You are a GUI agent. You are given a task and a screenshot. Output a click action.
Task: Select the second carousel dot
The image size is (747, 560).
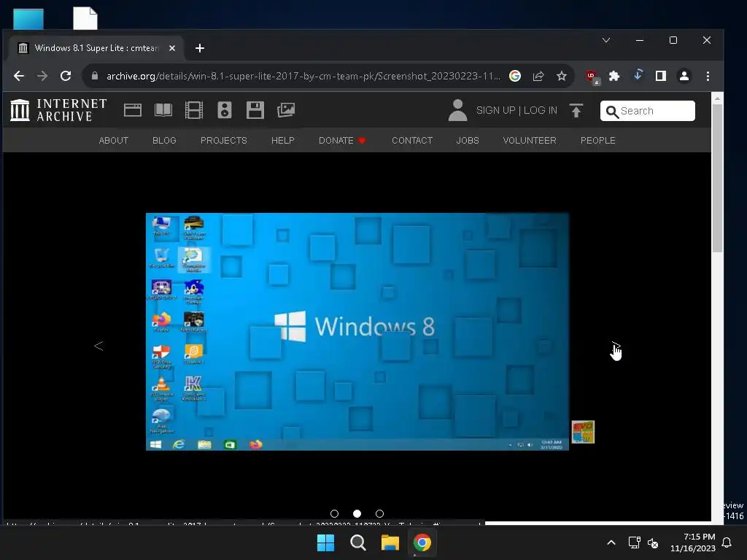(357, 514)
